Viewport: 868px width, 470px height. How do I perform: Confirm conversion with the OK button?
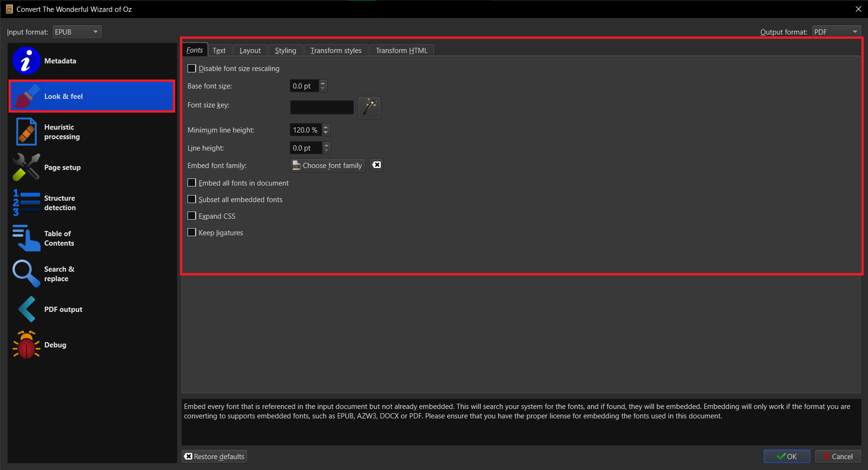pyautogui.click(x=787, y=456)
